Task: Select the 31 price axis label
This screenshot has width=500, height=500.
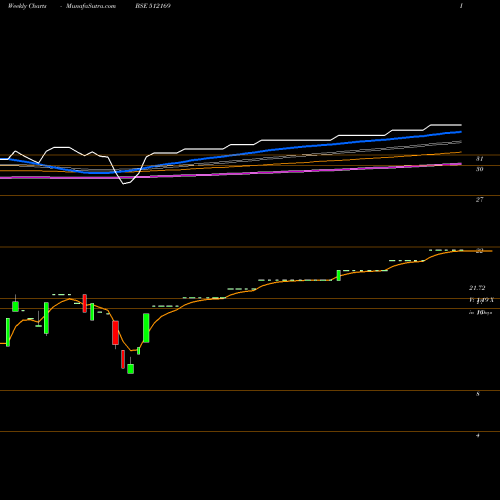Action: 480,159
